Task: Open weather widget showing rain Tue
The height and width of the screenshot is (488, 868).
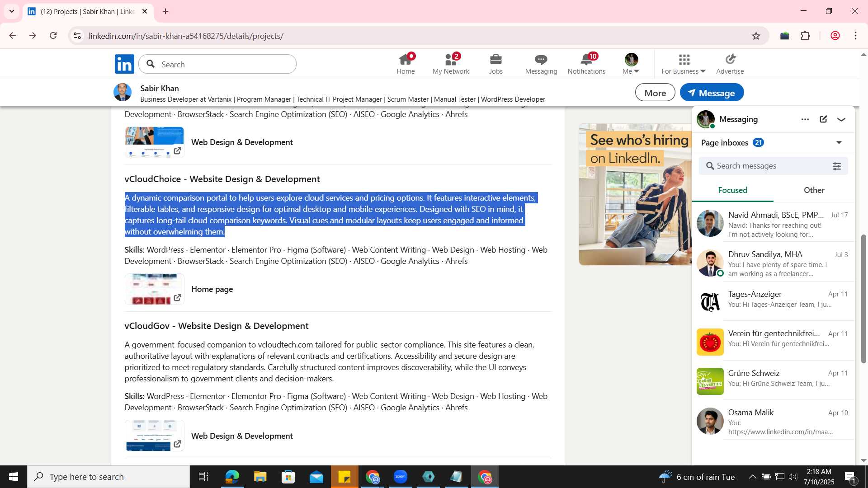Action: pos(697,477)
